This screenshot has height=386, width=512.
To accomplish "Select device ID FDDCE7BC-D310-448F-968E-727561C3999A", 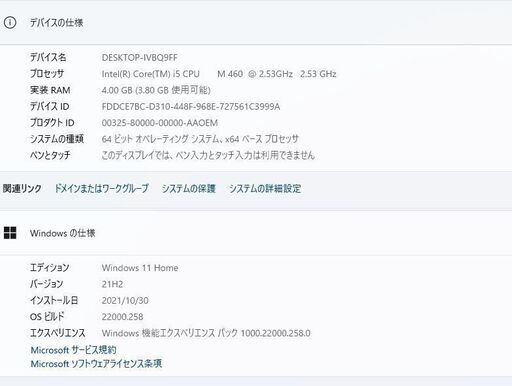I will tap(191, 107).
